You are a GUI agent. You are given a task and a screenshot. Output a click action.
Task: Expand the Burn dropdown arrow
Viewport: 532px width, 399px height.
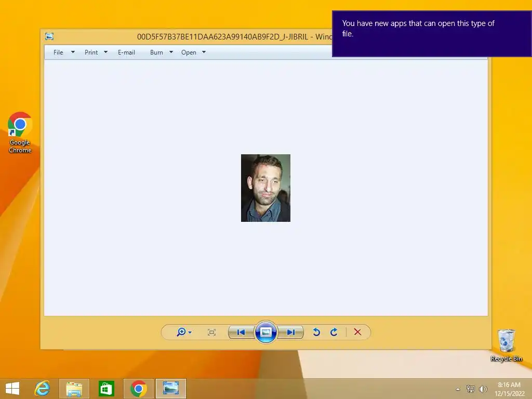pyautogui.click(x=171, y=52)
